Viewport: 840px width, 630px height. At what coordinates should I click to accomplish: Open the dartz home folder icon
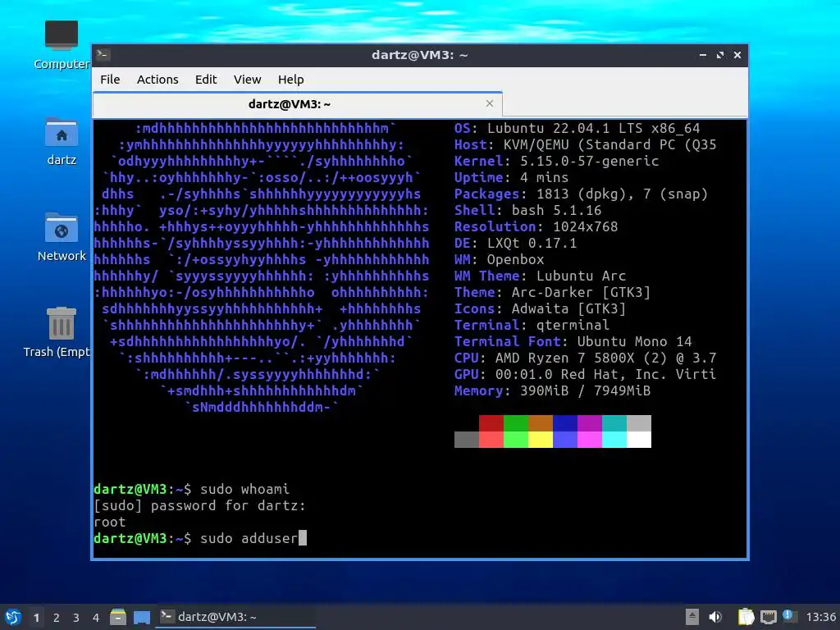(x=62, y=141)
